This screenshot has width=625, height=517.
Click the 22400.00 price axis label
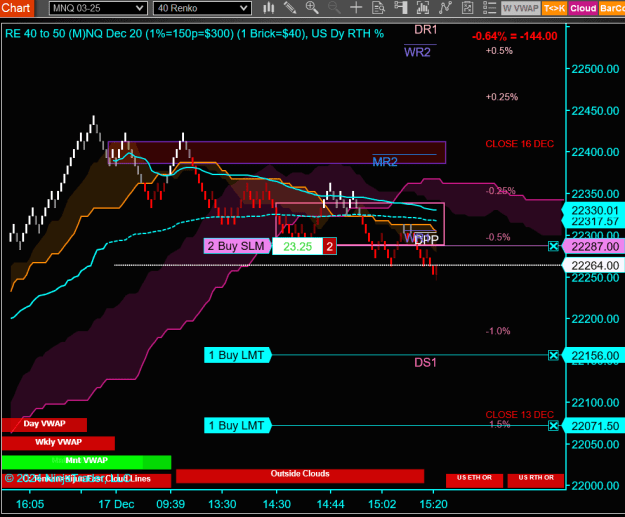595,152
